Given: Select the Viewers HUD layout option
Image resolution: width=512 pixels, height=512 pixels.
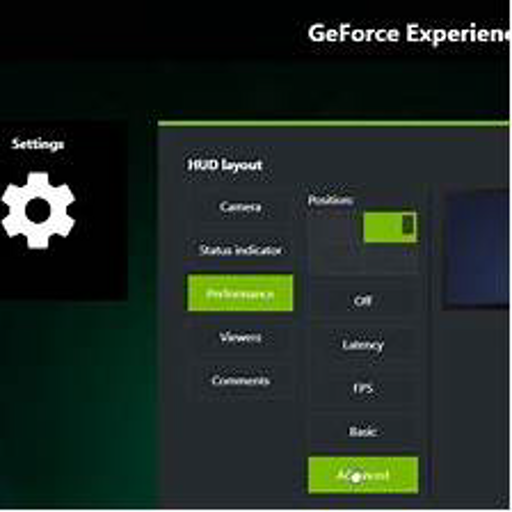Looking at the screenshot, I should click(240, 337).
